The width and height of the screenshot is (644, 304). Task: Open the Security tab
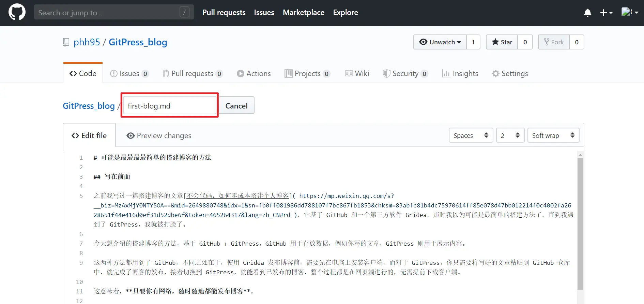pos(405,73)
